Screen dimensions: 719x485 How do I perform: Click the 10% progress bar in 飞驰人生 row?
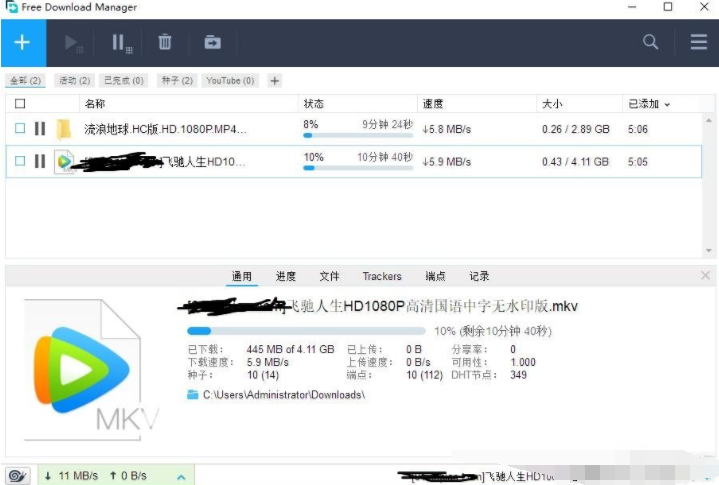coord(358,168)
